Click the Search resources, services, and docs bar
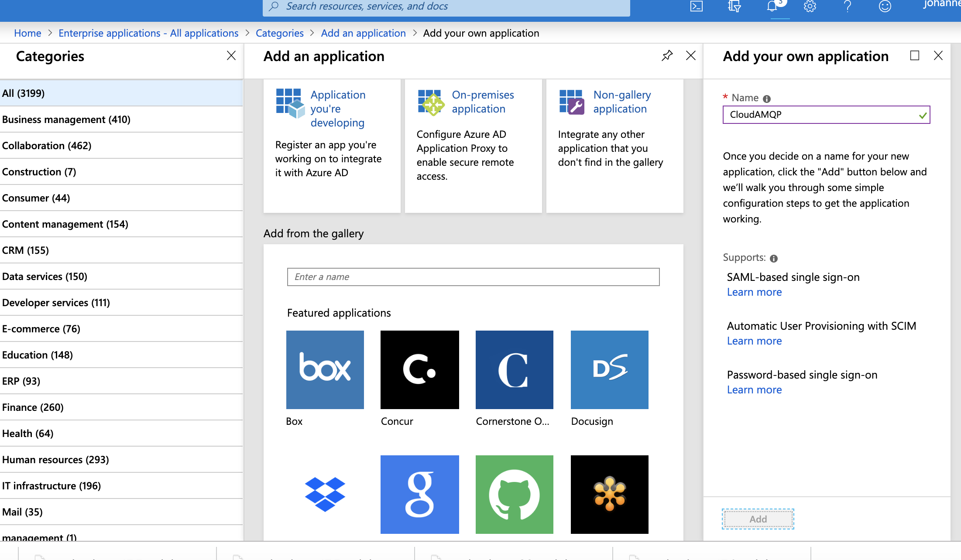961x560 pixels. click(x=446, y=7)
